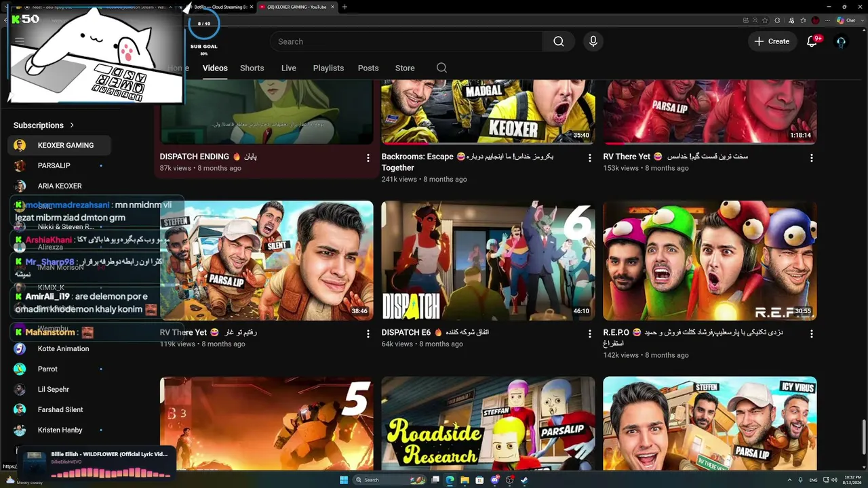This screenshot has height=488, width=868.
Task: Switch to the BotRix Cloud Streaming browser tab
Action: (220, 7)
